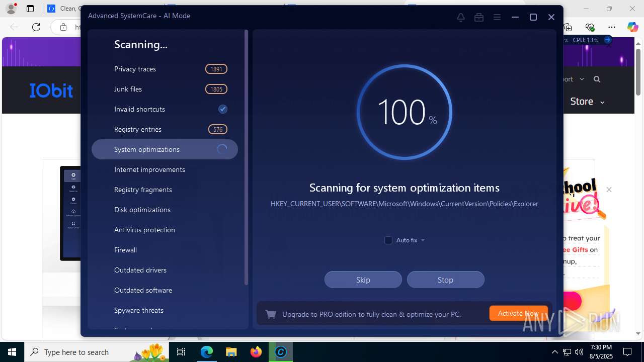Click the Edge page vertical scrollbar
The image size is (644, 362).
pos(638,72)
